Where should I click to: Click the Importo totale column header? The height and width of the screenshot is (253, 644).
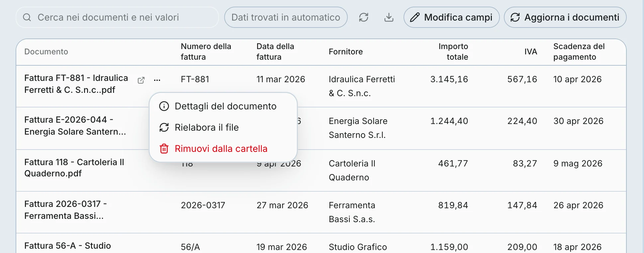coord(453,52)
